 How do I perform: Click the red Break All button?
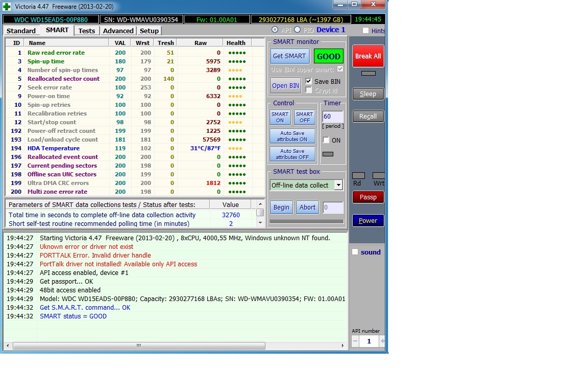[x=368, y=56]
